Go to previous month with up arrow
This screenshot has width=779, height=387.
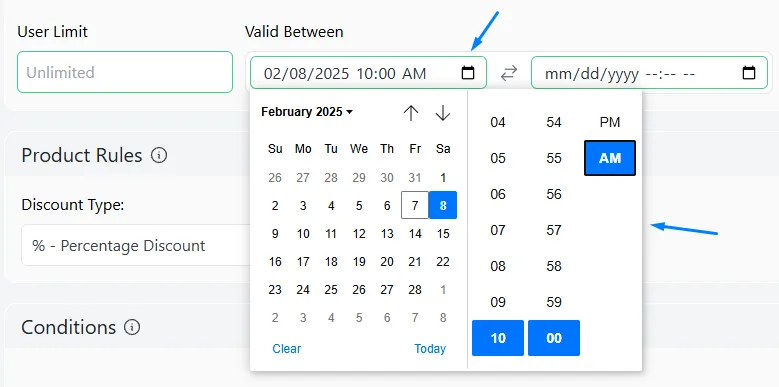pyautogui.click(x=411, y=113)
